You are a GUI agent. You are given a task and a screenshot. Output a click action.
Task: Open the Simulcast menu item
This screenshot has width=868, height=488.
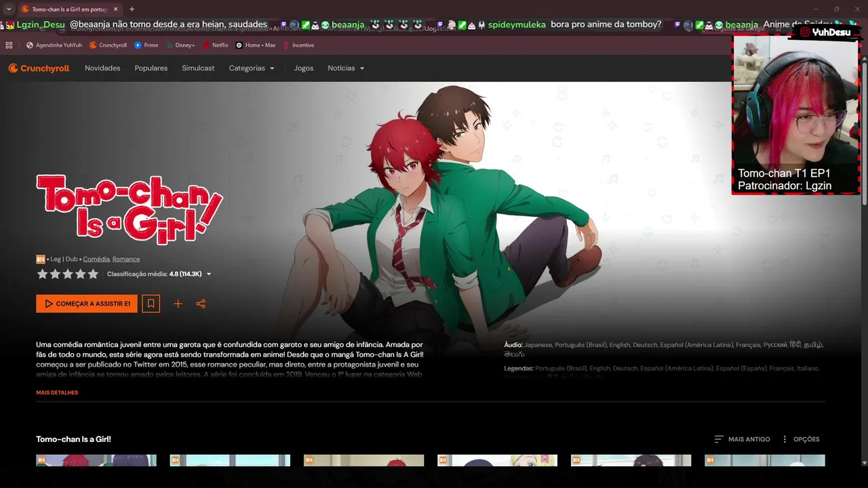[x=198, y=68]
